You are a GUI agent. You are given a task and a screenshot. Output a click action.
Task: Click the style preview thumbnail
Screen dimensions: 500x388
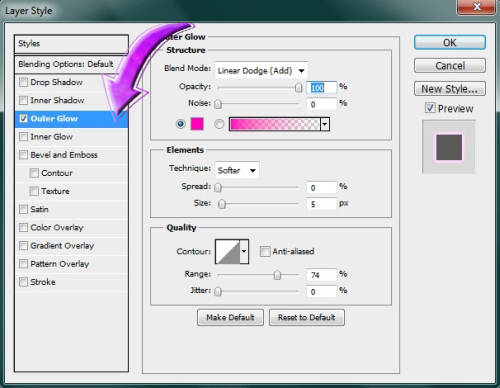tap(449, 147)
